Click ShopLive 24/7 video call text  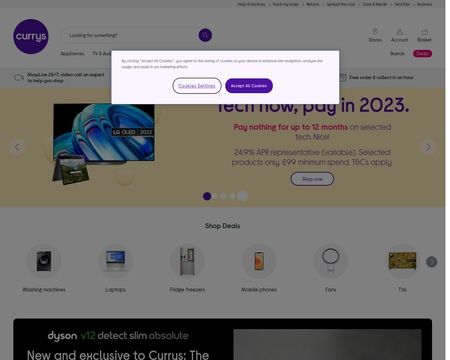tap(66, 78)
